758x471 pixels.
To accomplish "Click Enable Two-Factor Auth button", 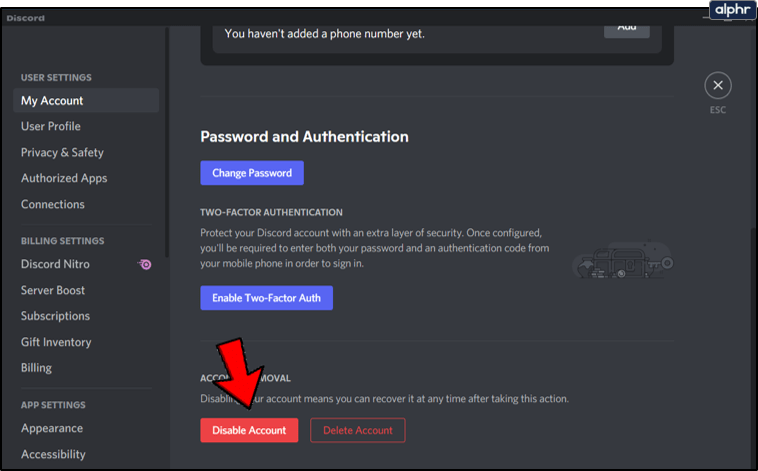I will (266, 298).
